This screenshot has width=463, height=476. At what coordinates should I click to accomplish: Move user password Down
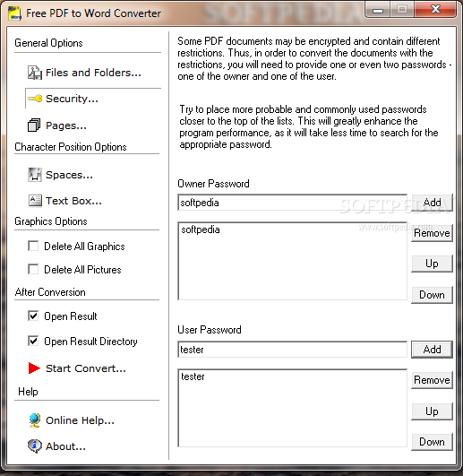pos(432,442)
